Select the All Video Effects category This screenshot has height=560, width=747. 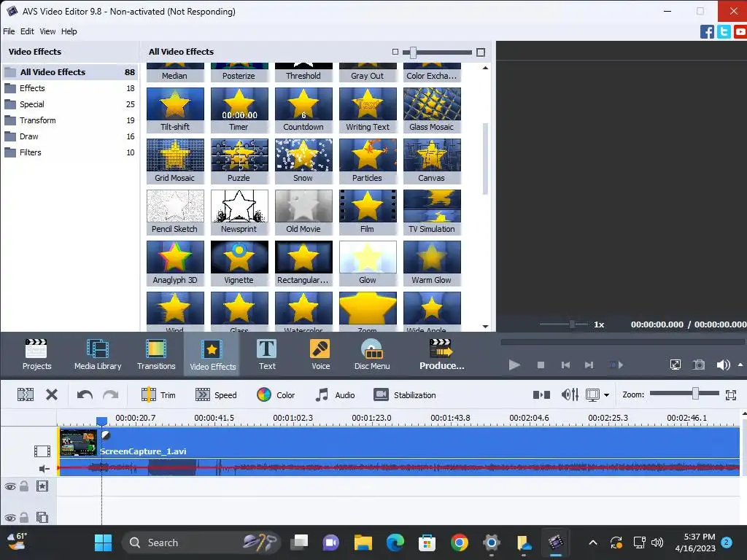(x=70, y=72)
